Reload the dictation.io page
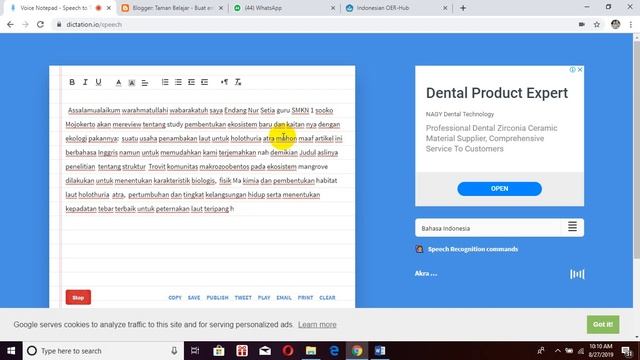 [40, 24]
